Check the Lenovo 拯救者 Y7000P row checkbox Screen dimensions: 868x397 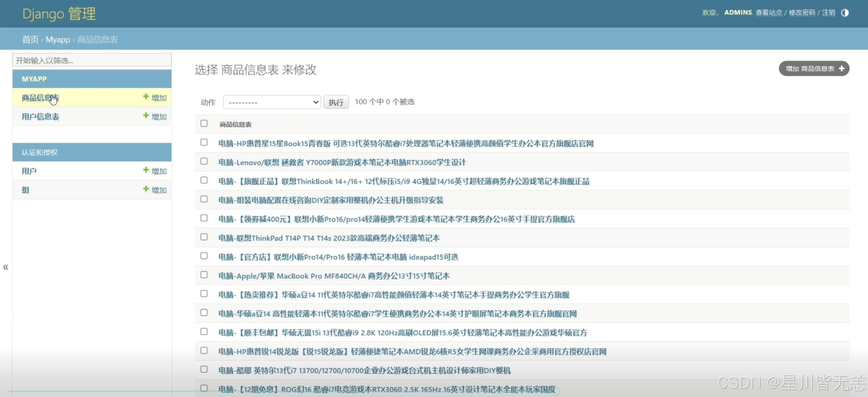click(x=204, y=161)
